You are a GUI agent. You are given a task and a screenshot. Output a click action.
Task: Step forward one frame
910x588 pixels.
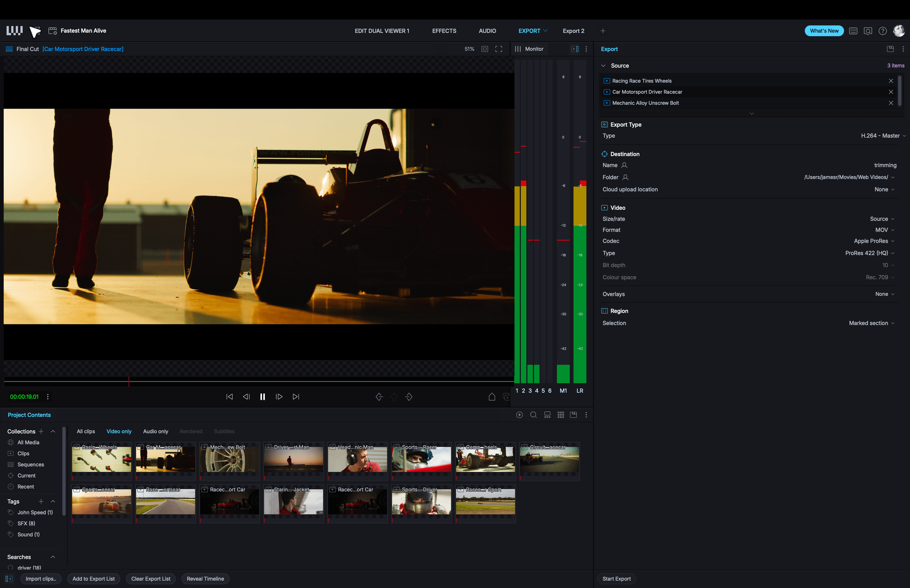click(279, 397)
